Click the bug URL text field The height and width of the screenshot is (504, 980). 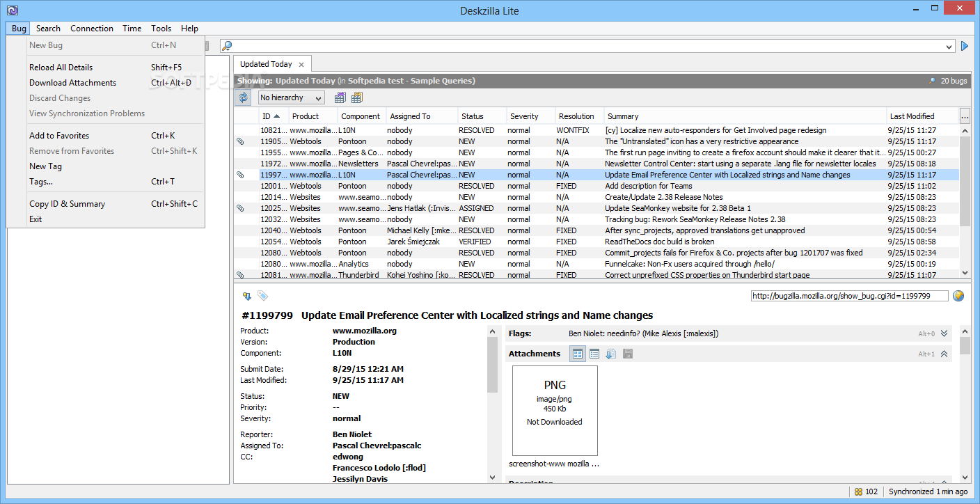pyautogui.click(x=850, y=296)
